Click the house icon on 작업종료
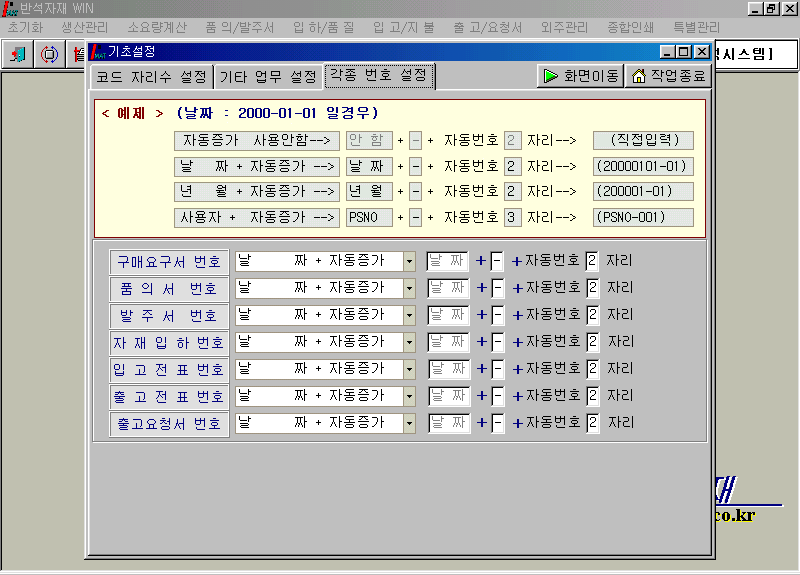 point(638,76)
